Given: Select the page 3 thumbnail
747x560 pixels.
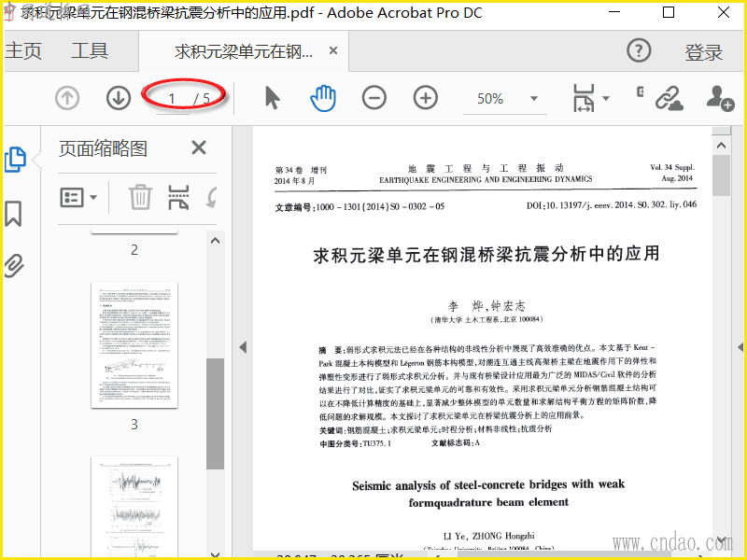Looking at the screenshot, I should click(134, 344).
